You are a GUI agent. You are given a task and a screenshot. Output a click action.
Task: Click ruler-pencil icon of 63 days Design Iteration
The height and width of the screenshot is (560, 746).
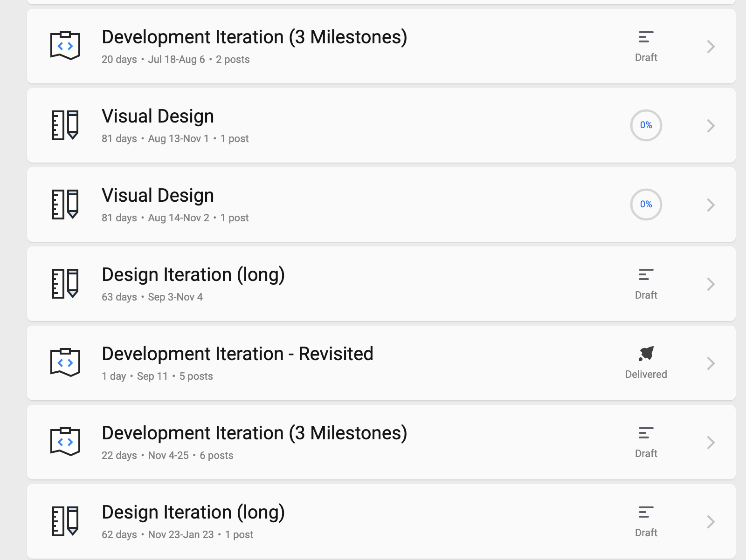click(x=65, y=284)
